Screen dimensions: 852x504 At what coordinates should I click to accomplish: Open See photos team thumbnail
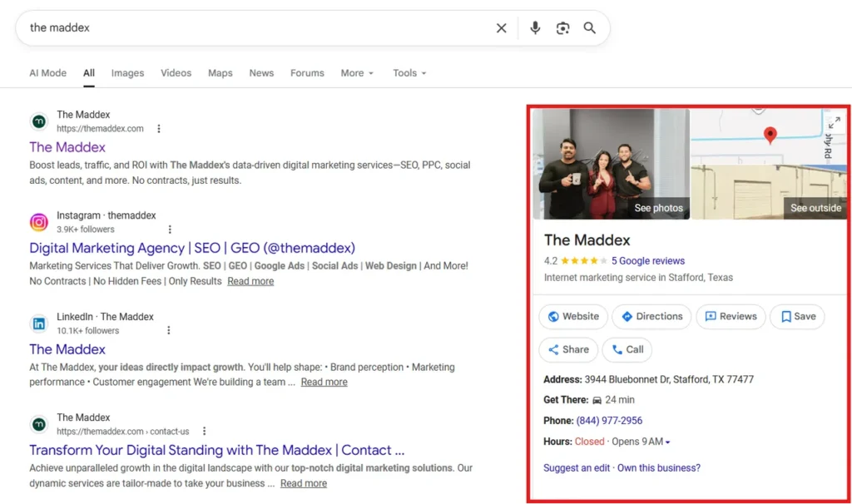click(612, 164)
